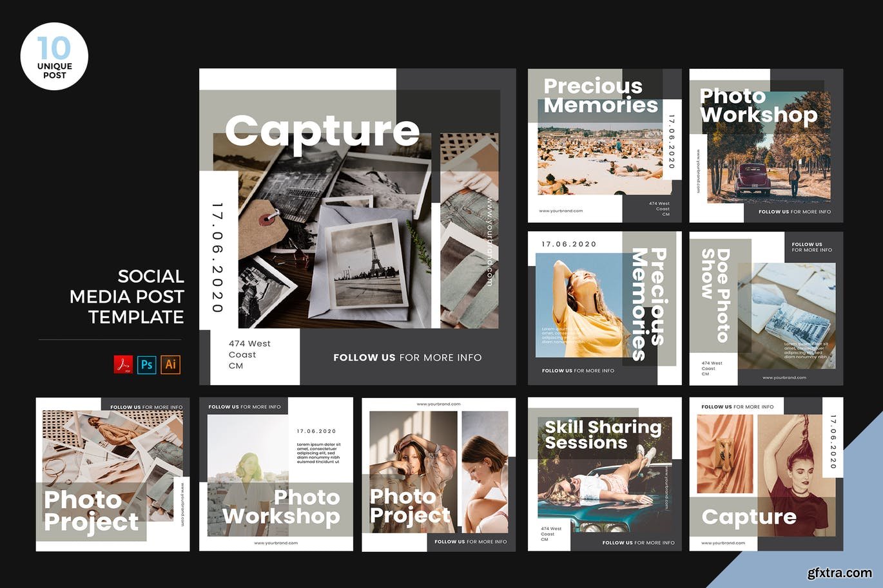
Task: Click the Photoshop Ps icon
Action: click(x=147, y=365)
